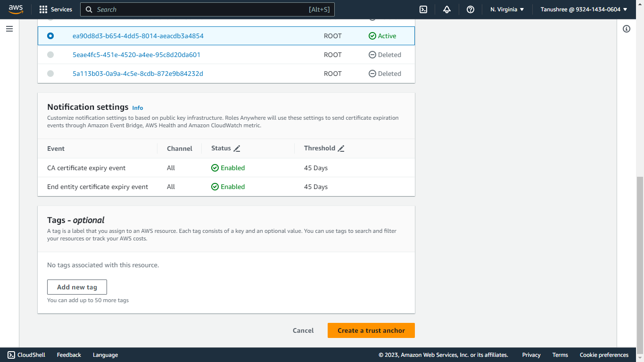This screenshot has height=362, width=644.
Task: Edit Threshold column with pencil icon
Action: point(341,148)
